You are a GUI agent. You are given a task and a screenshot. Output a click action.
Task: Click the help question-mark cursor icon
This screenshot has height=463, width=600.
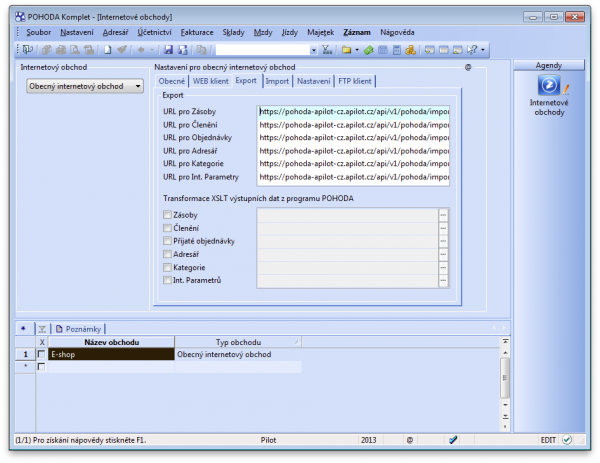click(472, 50)
